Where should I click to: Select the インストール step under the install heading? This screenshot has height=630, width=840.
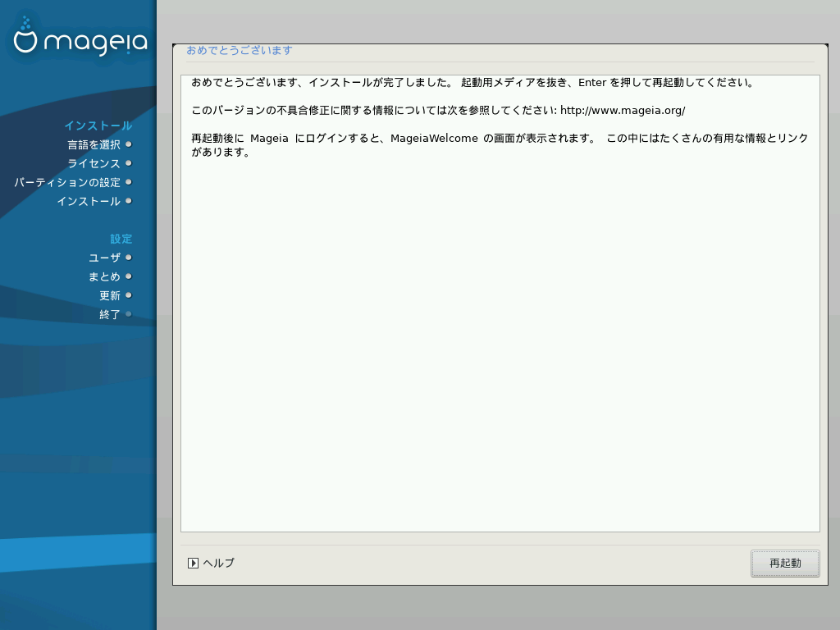tap(89, 201)
